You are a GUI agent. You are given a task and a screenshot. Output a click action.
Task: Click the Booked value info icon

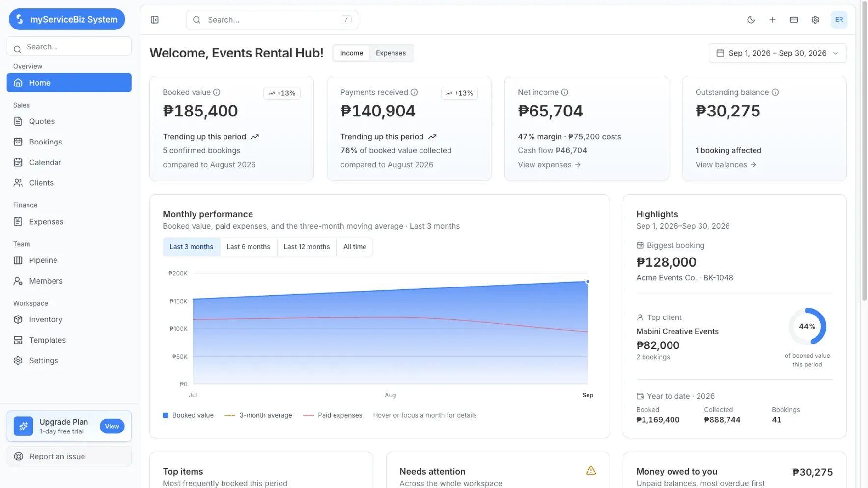[x=217, y=92]
